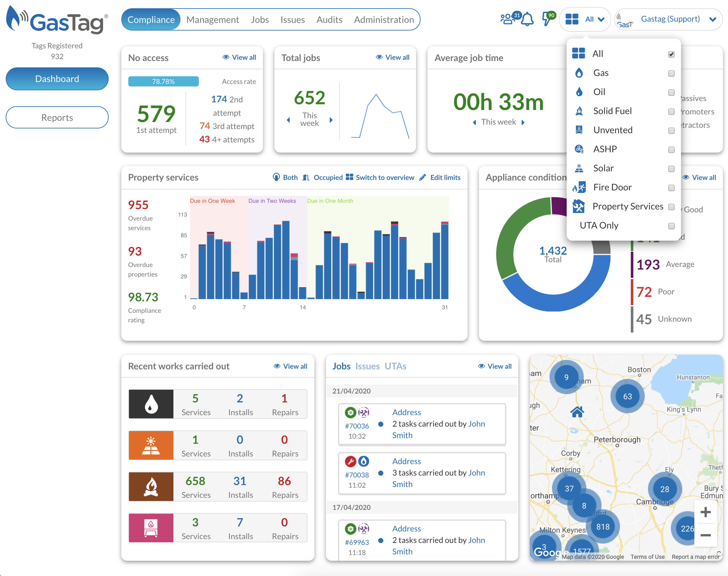
Task: Go to next week in Average job time
Action: [x=523, y=122]
